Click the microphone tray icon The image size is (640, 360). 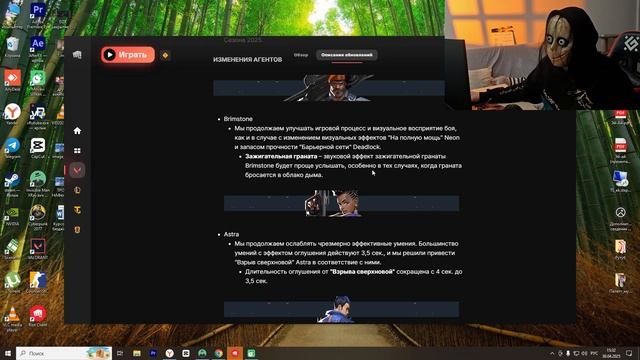click(x=568, y=353)
